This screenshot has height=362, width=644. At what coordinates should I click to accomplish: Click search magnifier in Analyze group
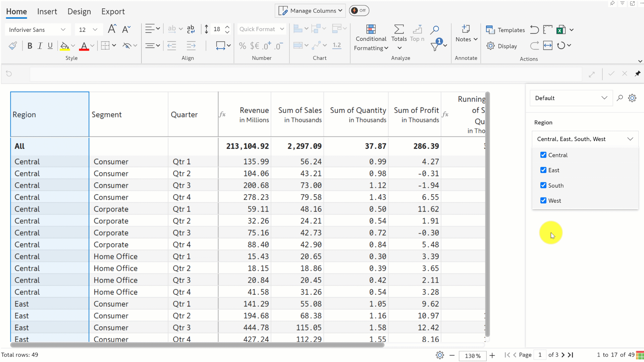[435, 29]
